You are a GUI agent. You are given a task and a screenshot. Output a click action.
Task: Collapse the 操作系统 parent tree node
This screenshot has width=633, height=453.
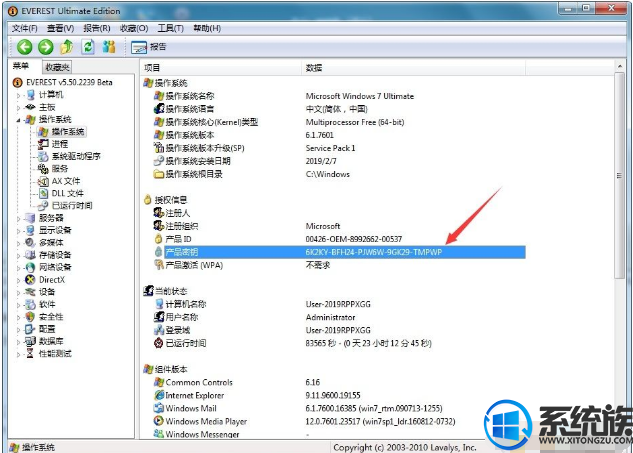pyautogui.click(x=18, y=120)
